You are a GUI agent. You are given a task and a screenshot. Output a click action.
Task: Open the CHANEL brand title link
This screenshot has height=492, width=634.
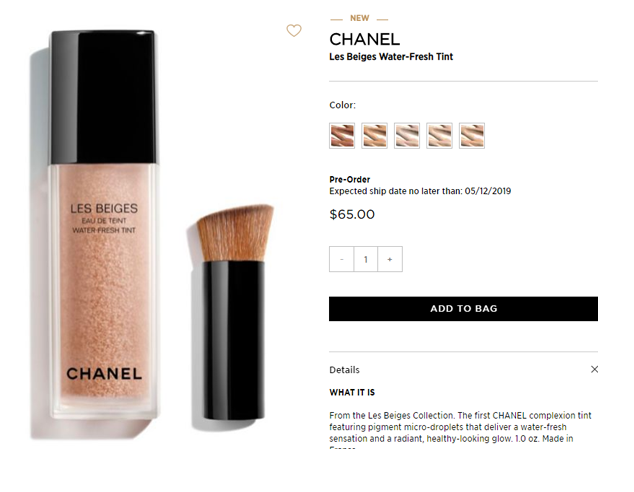click(365, 39)
